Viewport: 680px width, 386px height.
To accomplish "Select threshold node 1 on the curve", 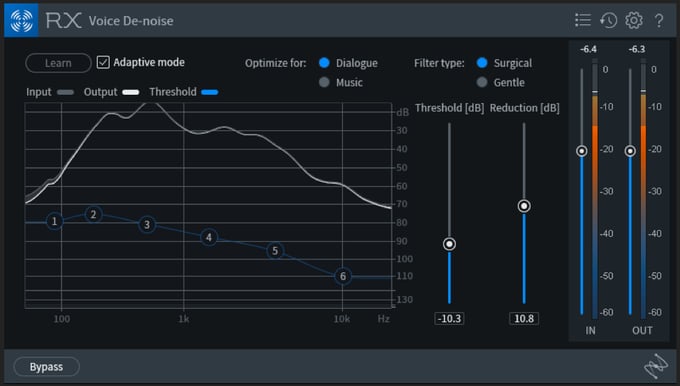I will [x=55, y=221].
